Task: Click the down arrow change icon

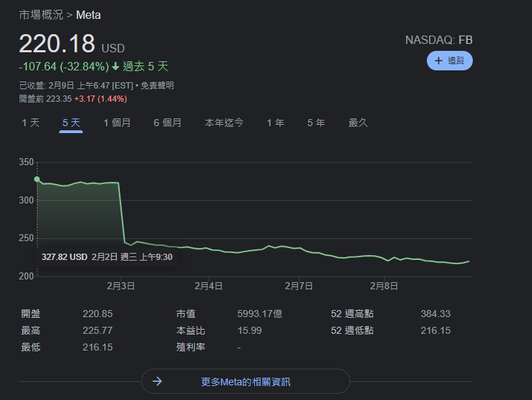Action: pos(116,66)
